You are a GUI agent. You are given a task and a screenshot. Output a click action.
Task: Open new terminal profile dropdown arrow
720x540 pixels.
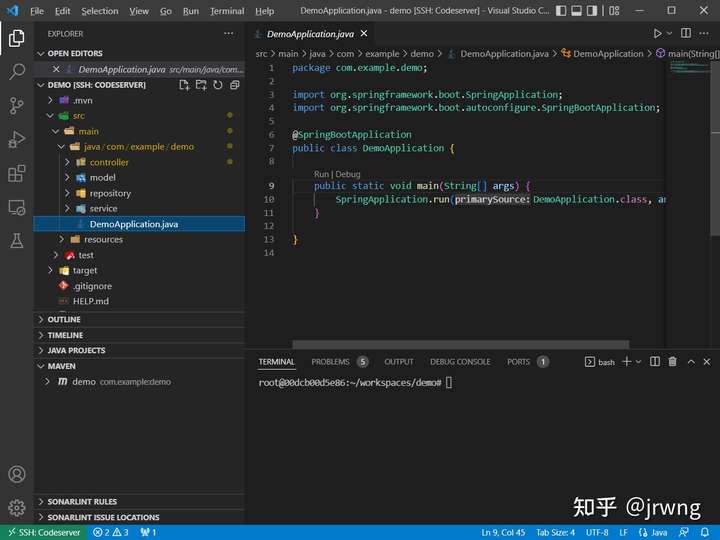click(638, 362)
